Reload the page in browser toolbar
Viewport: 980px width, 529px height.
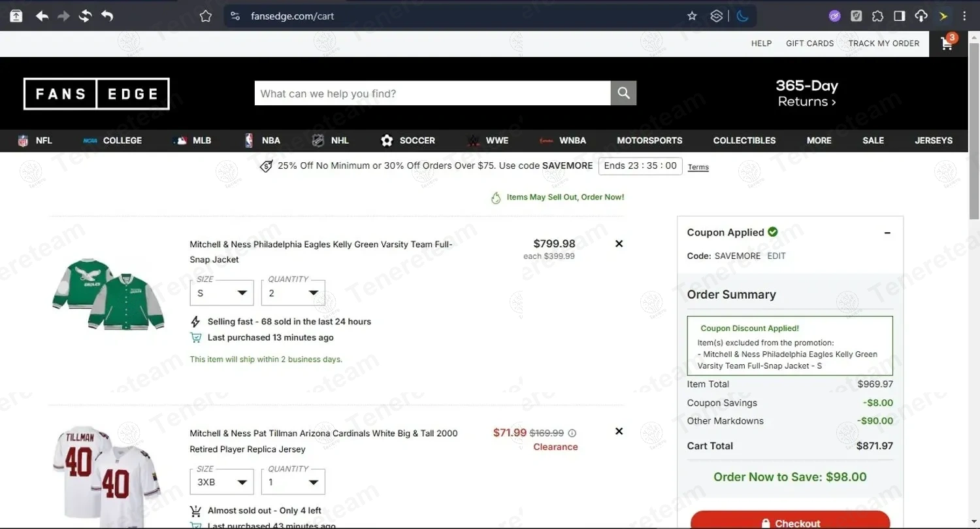click(86, 16)
